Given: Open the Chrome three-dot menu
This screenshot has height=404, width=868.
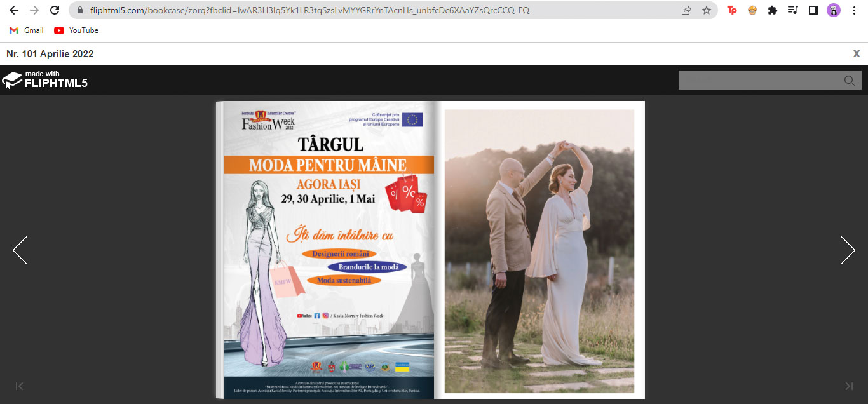Looking at the screenshot, I should tap(854, 10).
